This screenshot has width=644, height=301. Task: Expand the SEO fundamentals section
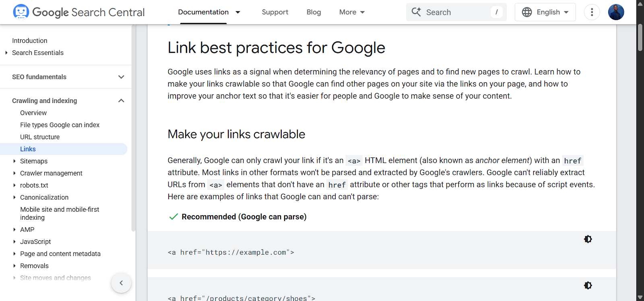coord(121,77)
